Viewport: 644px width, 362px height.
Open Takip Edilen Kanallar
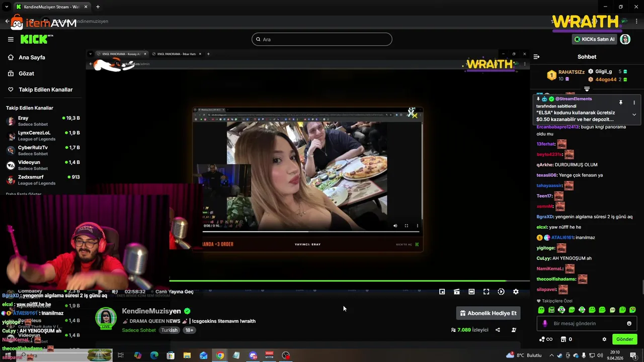tap(45, 89)
